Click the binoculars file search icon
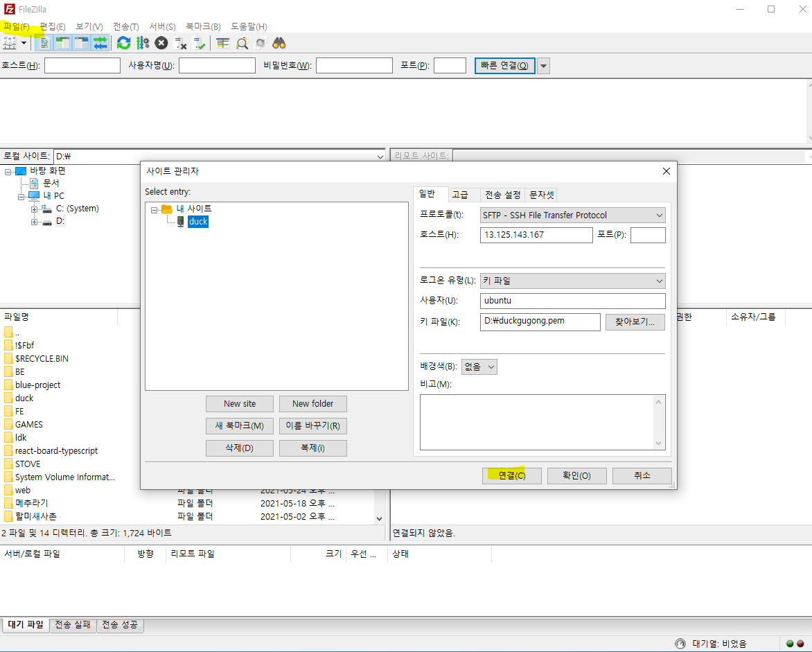The image size is (812, 652). click(x=279, y=43)
